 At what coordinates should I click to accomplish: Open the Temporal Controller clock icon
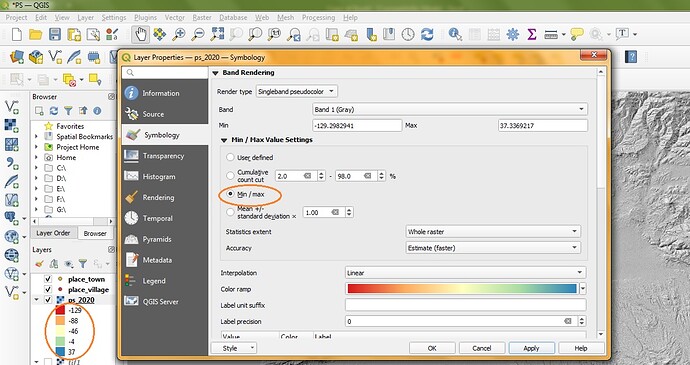(x=408, y=34)
